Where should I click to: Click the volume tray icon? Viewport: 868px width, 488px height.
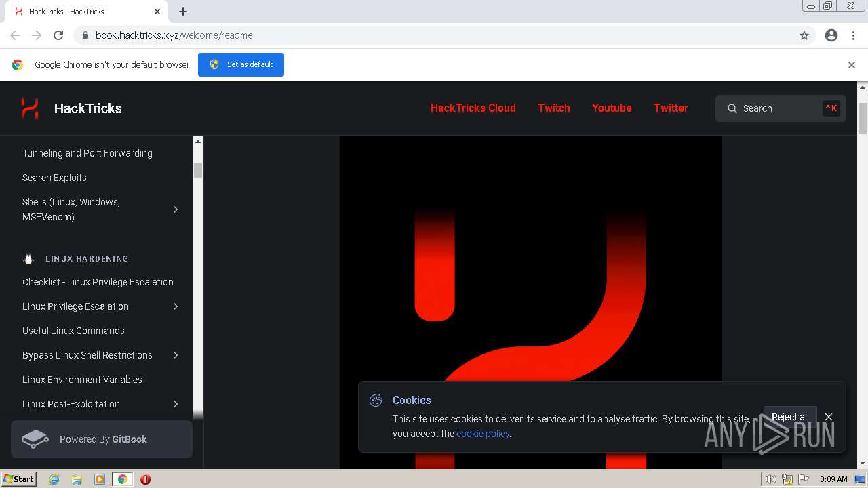pos(771,479)
